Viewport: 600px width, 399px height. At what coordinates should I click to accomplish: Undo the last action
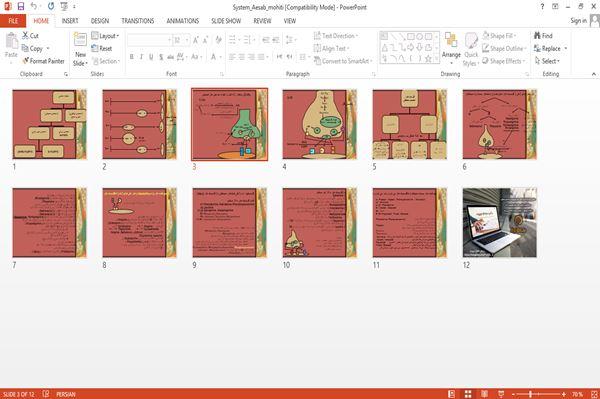coord(34,6)
